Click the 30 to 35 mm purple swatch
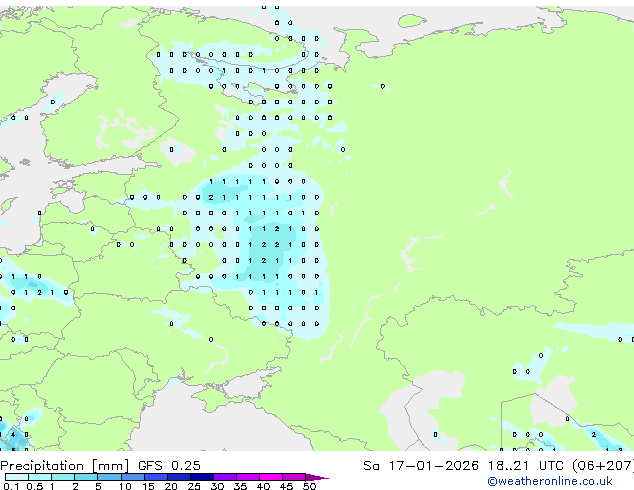The width and height of the screenshot is (634, 490). pos(225,477)
